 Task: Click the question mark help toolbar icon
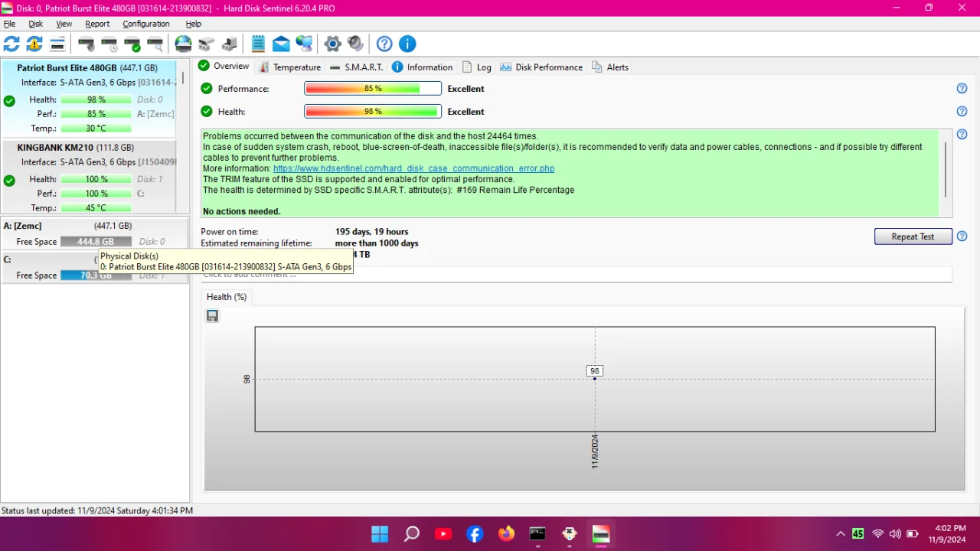pyautogui.click(x=384, y=44)
